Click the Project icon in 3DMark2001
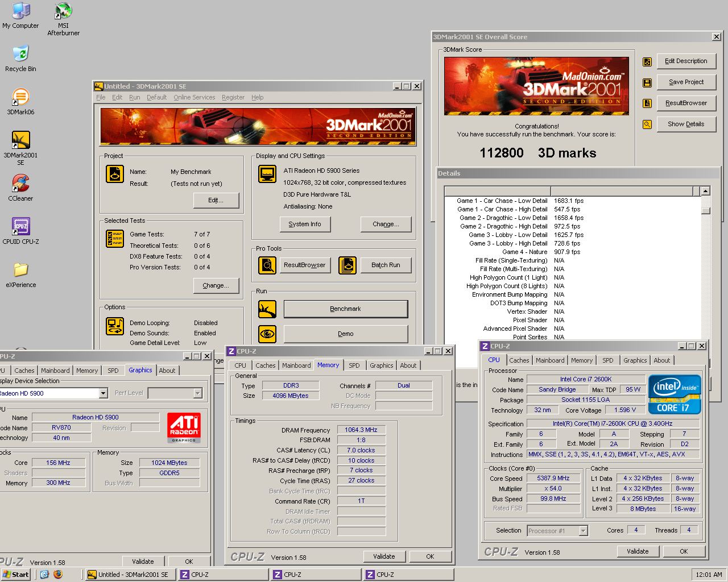This screenshot has width=728, height=582. click(115, 173)
